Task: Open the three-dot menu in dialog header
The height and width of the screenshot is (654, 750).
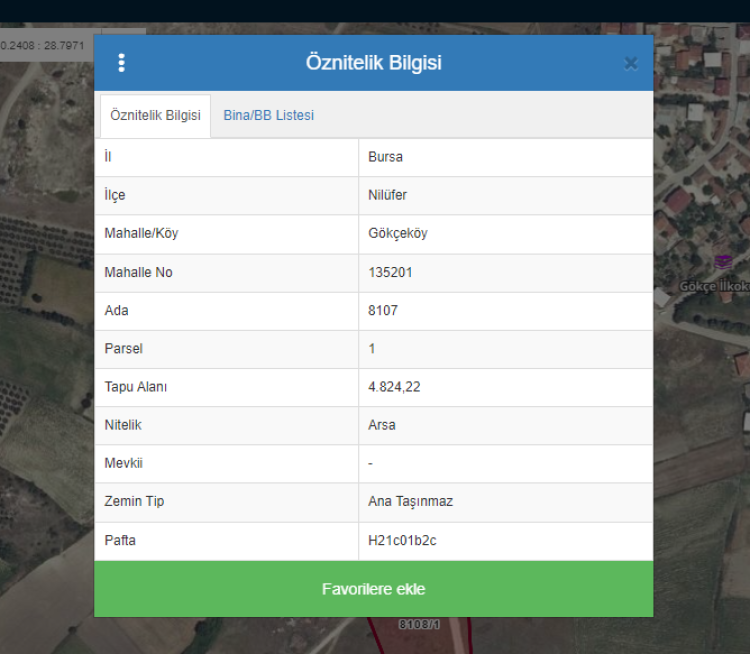Action: (122, 63)
